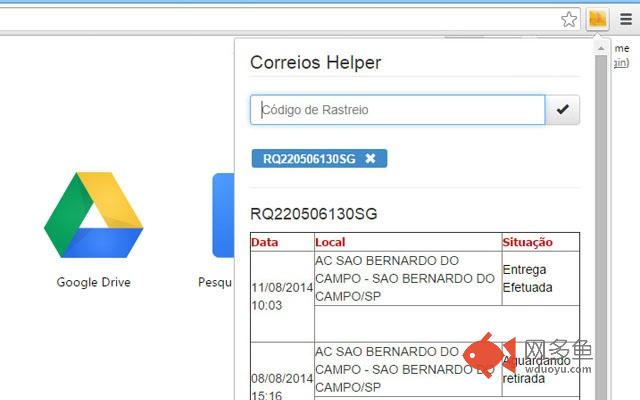
Task: Select the 11/08/2014 10:03 date cell
Action: click(x=281, y=296)
